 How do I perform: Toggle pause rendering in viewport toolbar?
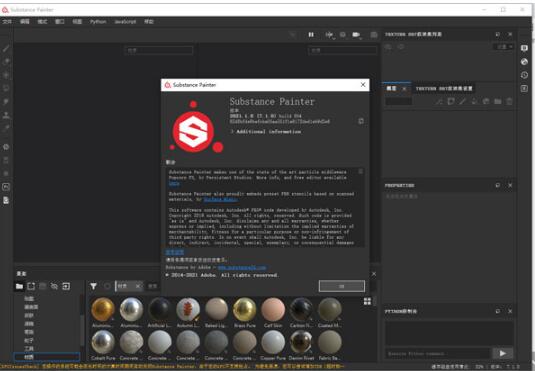311,35
